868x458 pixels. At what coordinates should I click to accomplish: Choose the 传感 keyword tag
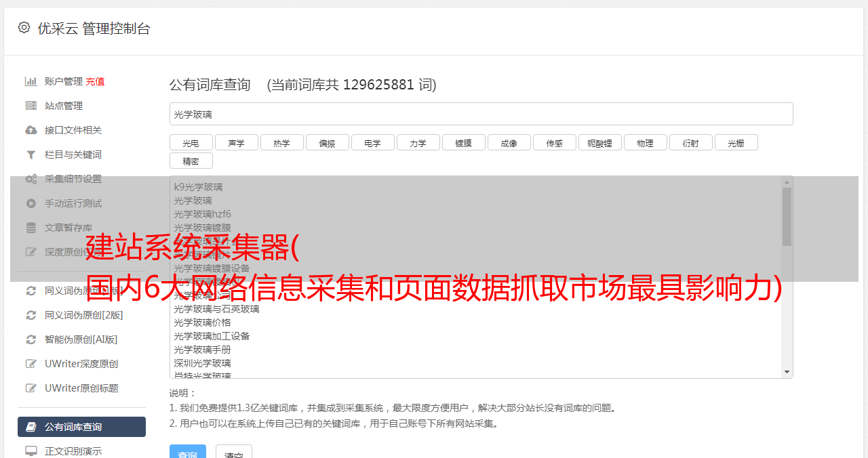pyautogui.click(x=554, y=143)
